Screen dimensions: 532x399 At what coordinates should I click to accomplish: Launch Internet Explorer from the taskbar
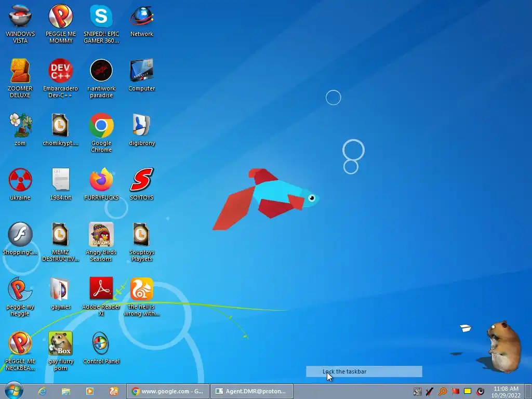coord(42,391)
